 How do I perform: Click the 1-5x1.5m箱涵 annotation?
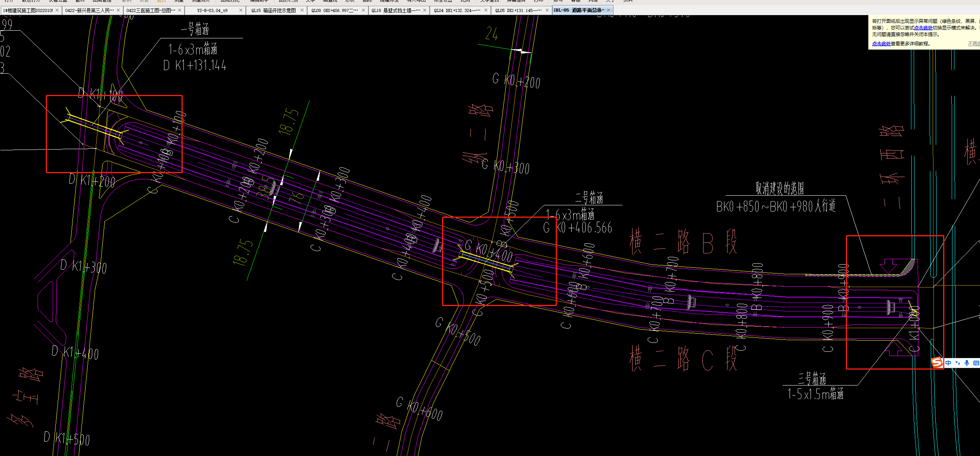[816, 394]
